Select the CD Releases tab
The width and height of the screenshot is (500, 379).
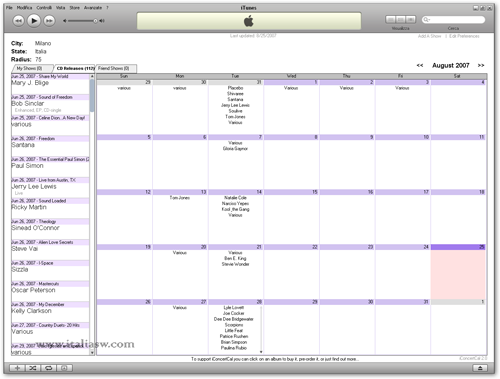tap(75, 68)
